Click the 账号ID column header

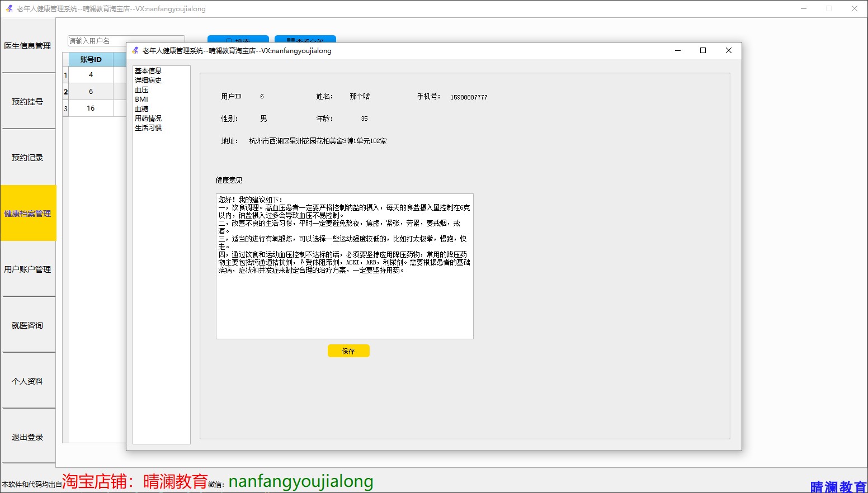click(91, 59)
